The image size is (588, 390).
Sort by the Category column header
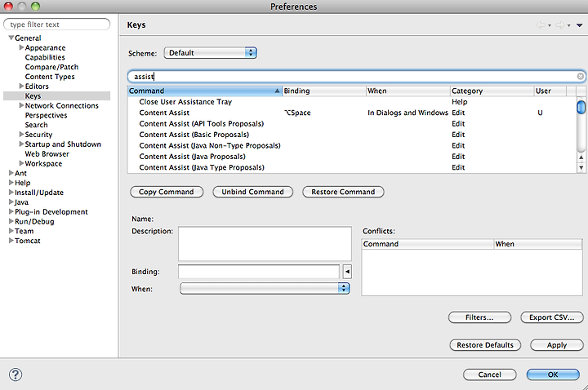click(492, 91)
